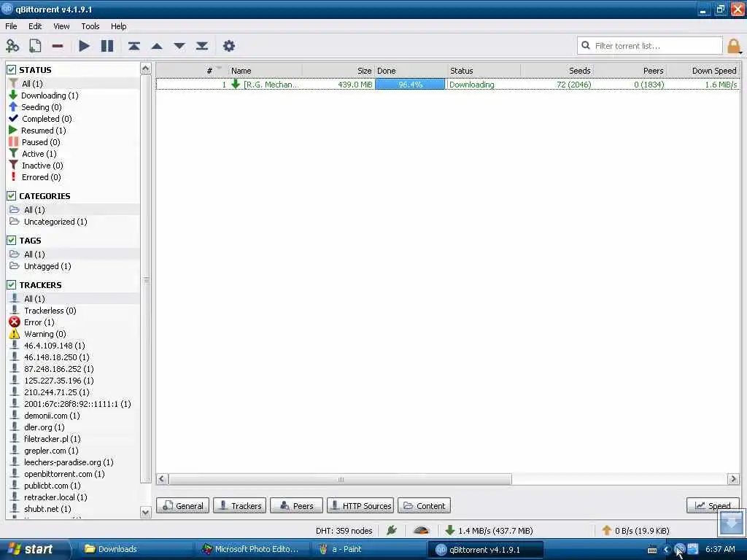Open the Help menu
Screen dimensions: 747x560
(x=119, y=26)
